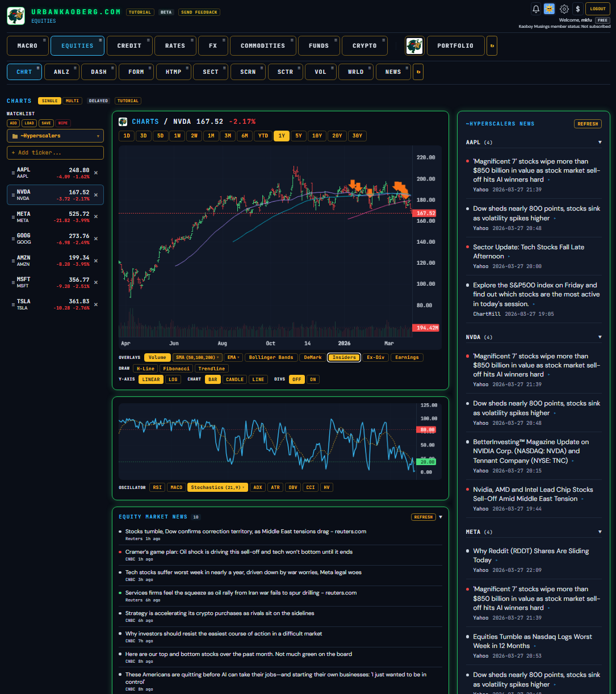This screenshot has height=694, width=616.
Task: Remove AMZN from the watchlist
Action: coord(96,260)
